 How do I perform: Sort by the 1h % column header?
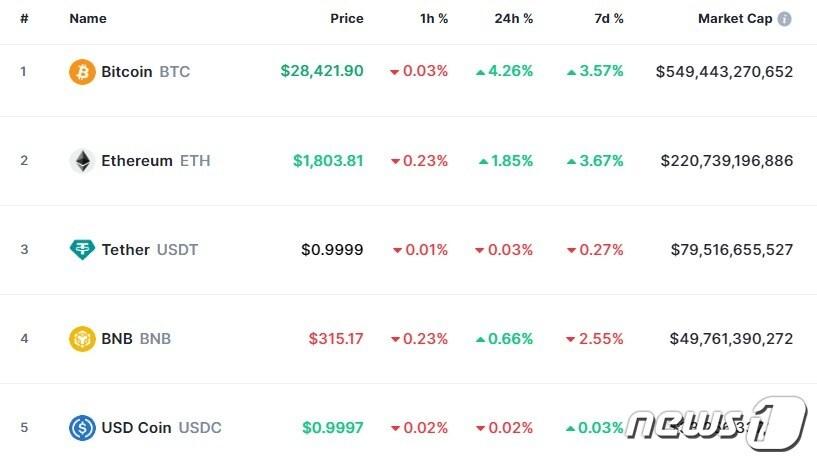click(x=432, y=19)
